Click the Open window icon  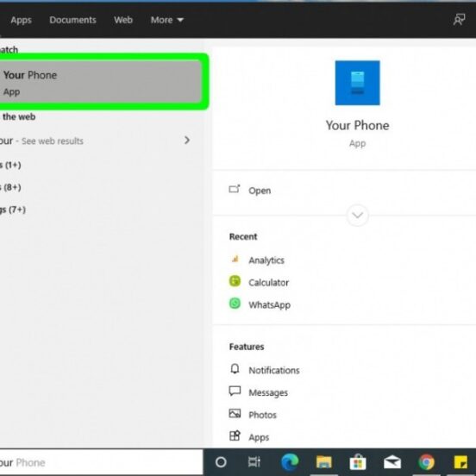(235, 189)
